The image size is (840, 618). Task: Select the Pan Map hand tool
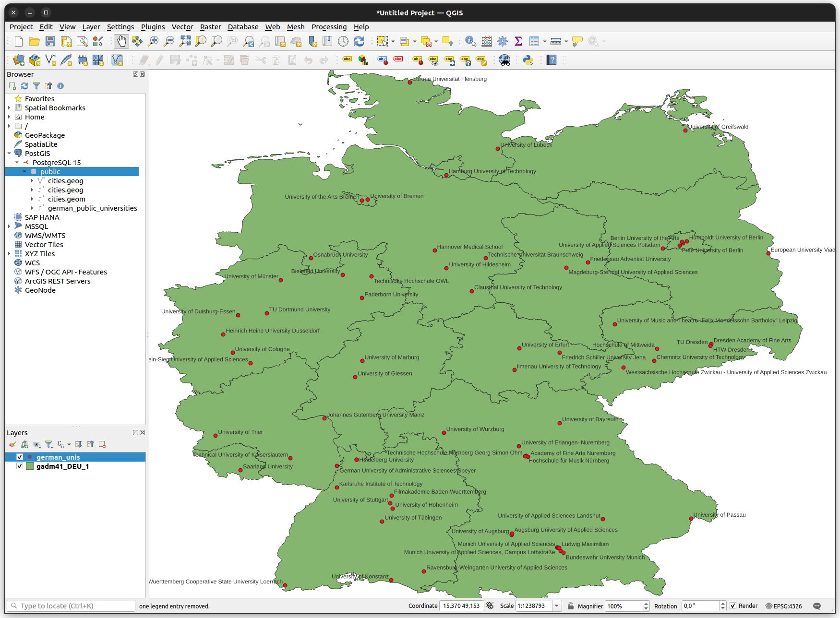(121, 42)
